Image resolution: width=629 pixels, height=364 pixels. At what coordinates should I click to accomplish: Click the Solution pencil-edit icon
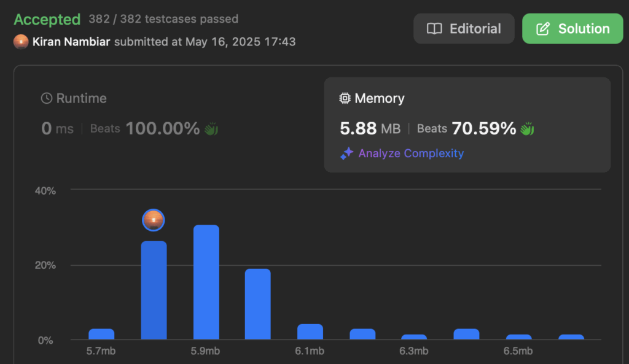click(x=543, y=29)
